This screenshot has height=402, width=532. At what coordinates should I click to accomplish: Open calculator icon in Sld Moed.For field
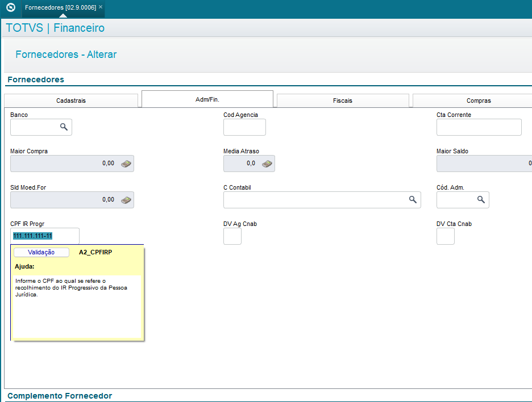click(126, 200)
